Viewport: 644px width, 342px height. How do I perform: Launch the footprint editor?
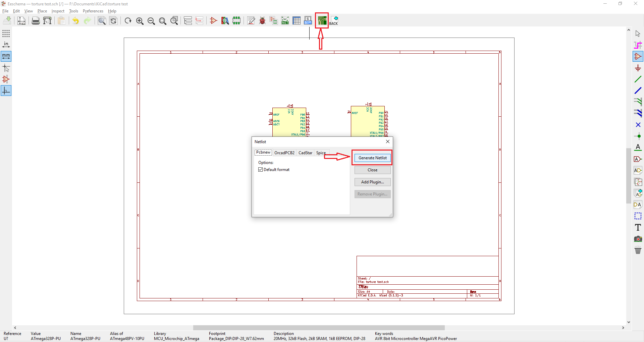click(236, 21)
